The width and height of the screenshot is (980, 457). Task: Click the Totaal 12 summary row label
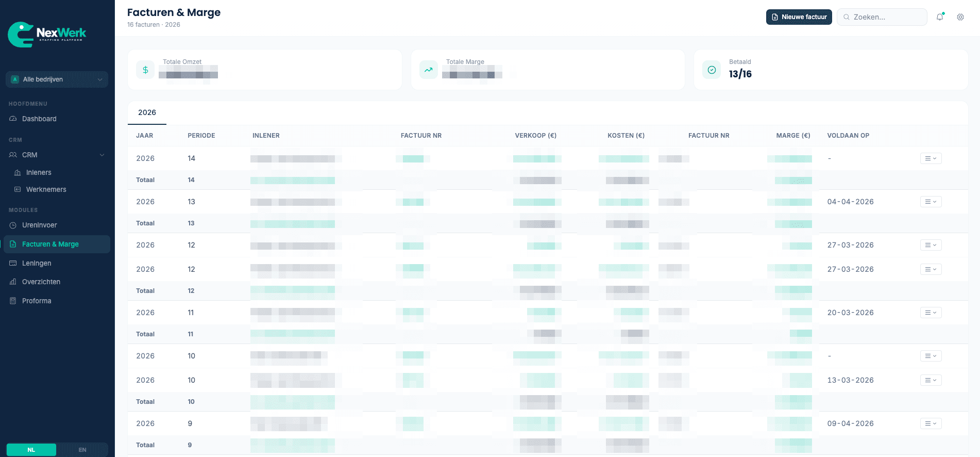click(x=145, y=291)
